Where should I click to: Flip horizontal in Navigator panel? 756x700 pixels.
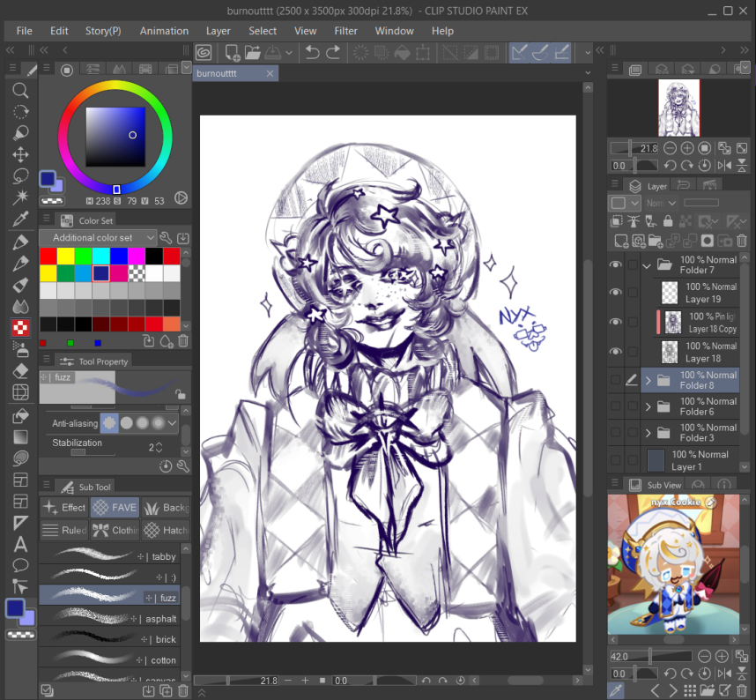pyautogui.click(x=724, y=166)
